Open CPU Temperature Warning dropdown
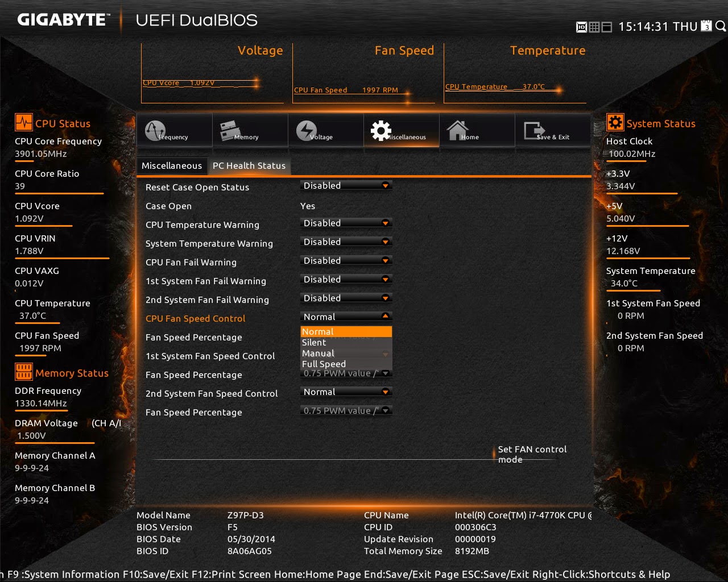Viewport: 728px width, 582px height. [346, 223]
